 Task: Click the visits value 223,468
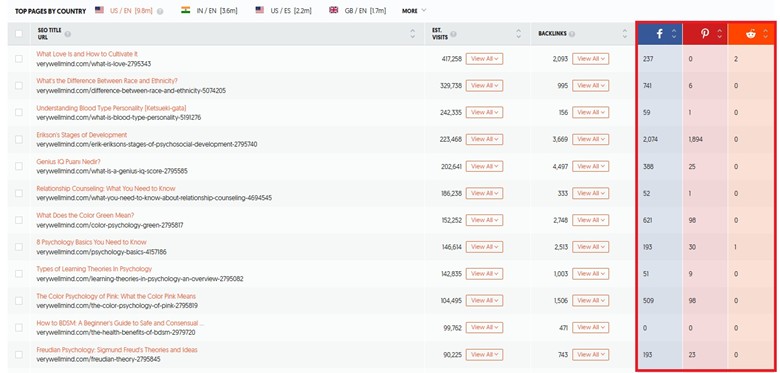(451, 139)
